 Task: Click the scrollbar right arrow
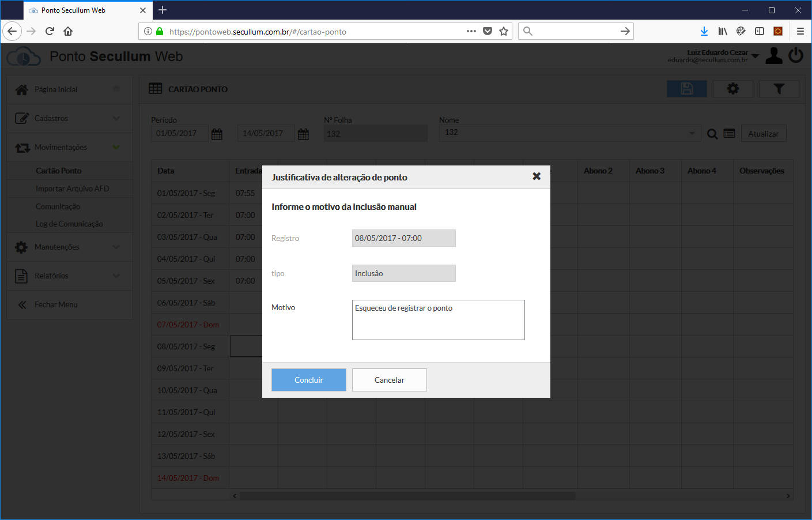[788, 496]
